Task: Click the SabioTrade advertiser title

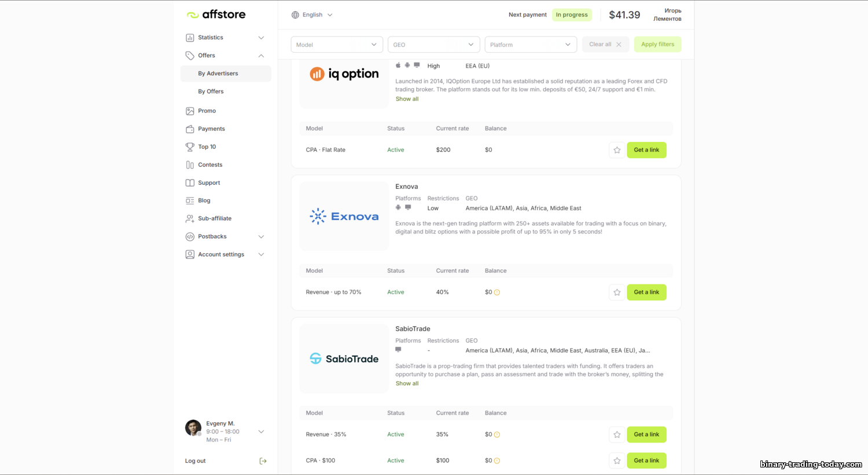Action: click(413, 329)
